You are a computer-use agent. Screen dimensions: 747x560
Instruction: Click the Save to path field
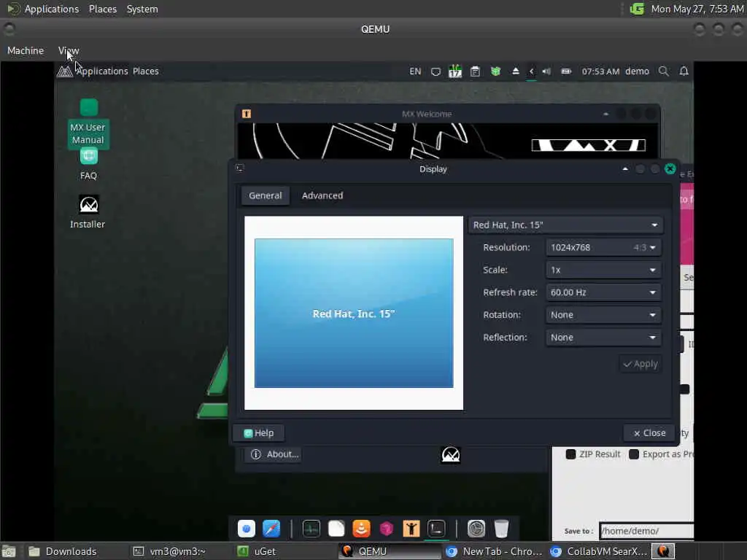click(x=646, y=531)
